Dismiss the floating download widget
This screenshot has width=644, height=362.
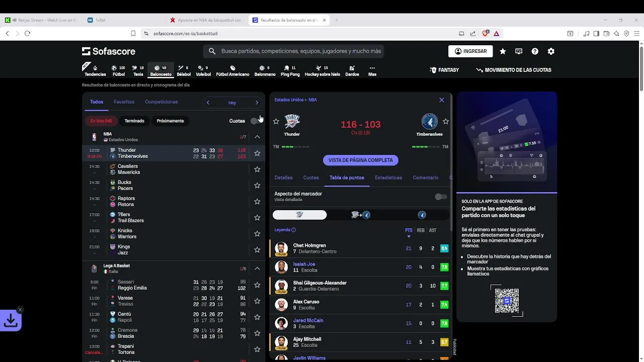(x=20, y=310)
